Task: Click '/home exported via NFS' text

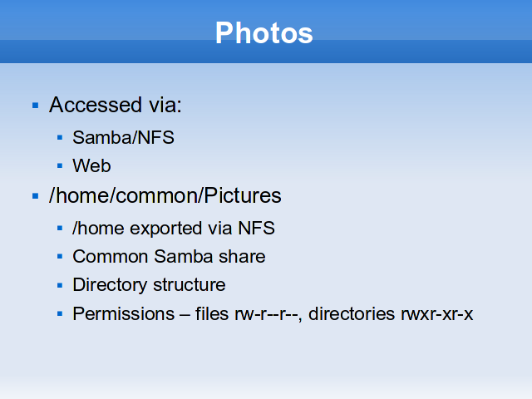Action: pos(174,228)
